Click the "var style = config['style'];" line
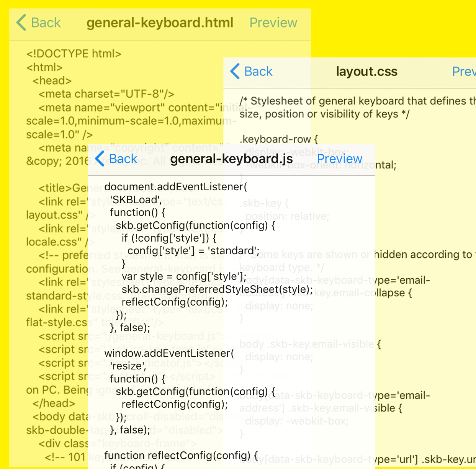Viewport: 476px width, 469px height. (x=184, y=276)
